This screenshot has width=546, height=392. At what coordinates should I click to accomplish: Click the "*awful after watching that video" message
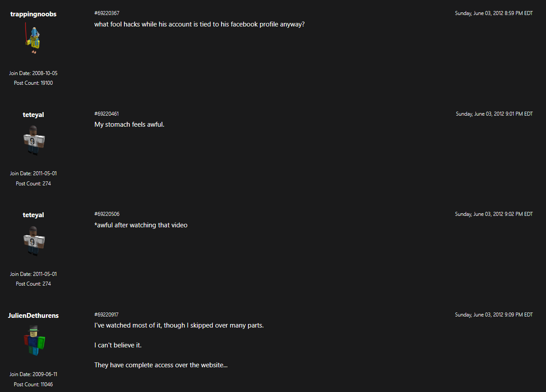coord(141,225)
